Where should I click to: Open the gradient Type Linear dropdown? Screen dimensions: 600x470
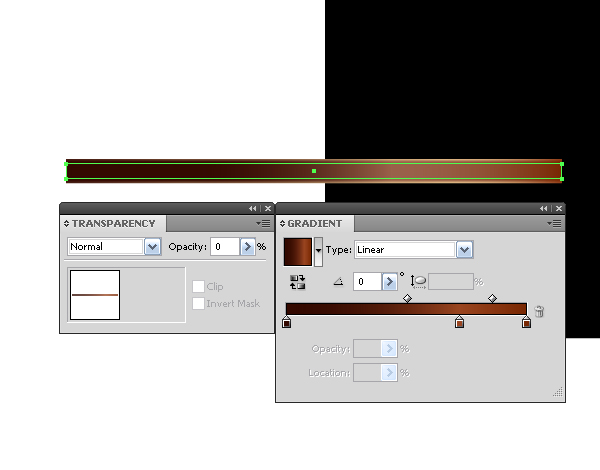(x=465, y=250)
